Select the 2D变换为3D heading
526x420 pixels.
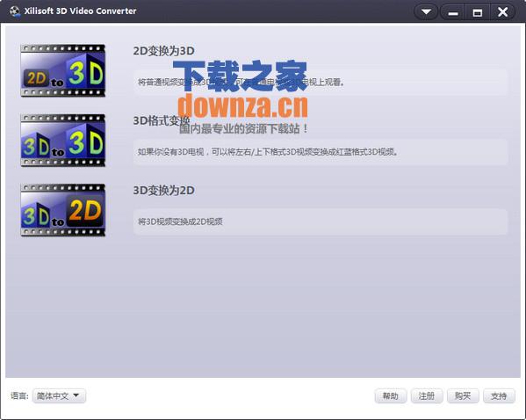pos(163,51)
